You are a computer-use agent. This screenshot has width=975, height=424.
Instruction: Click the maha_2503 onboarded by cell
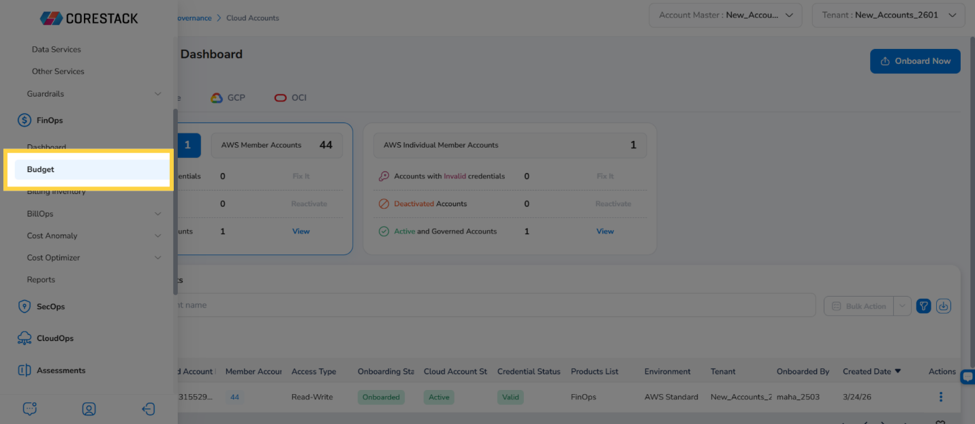pos(797,397)
